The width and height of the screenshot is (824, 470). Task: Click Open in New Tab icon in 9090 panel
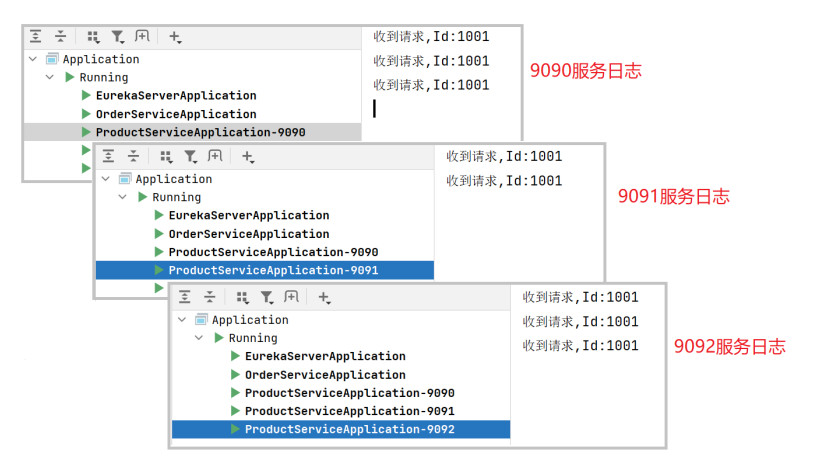point(142,36)
